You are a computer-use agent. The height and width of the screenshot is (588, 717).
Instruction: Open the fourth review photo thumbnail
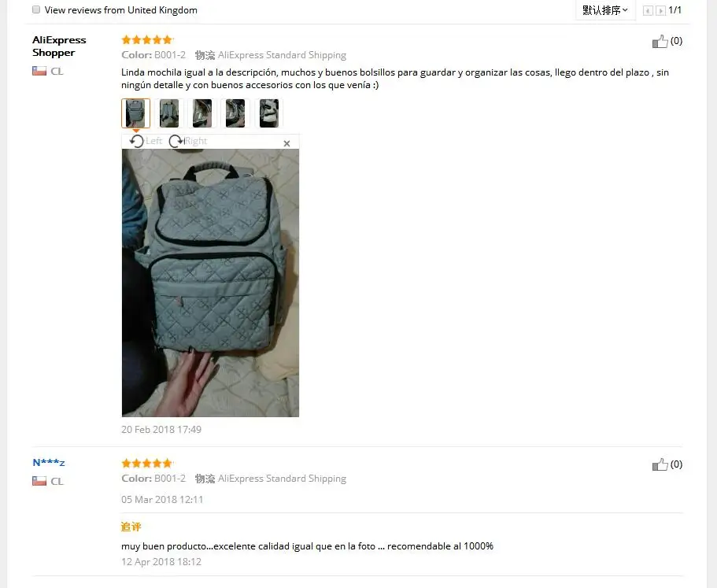235,113
